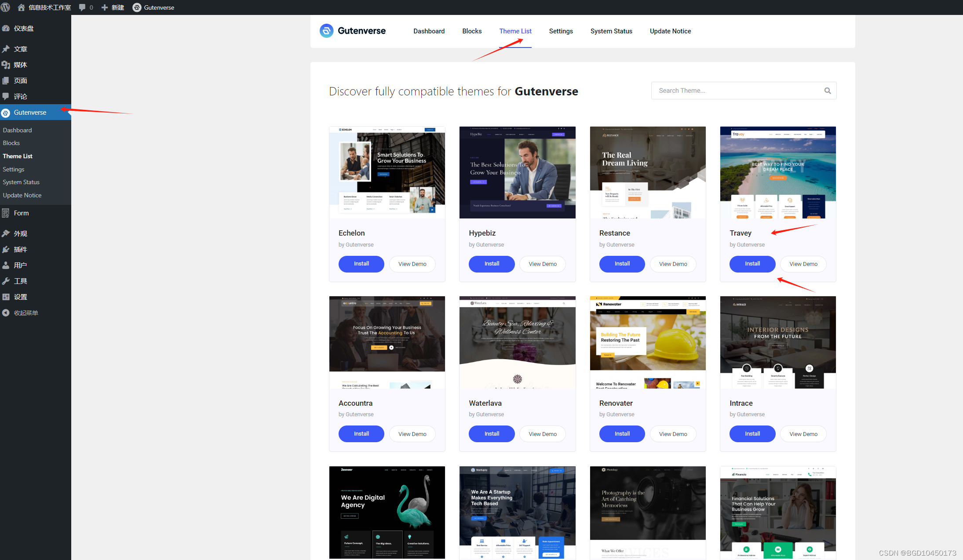Switch to the Blocks tab
The width and height of the screenshot is (963, 560).
click(x=472, y=31)
